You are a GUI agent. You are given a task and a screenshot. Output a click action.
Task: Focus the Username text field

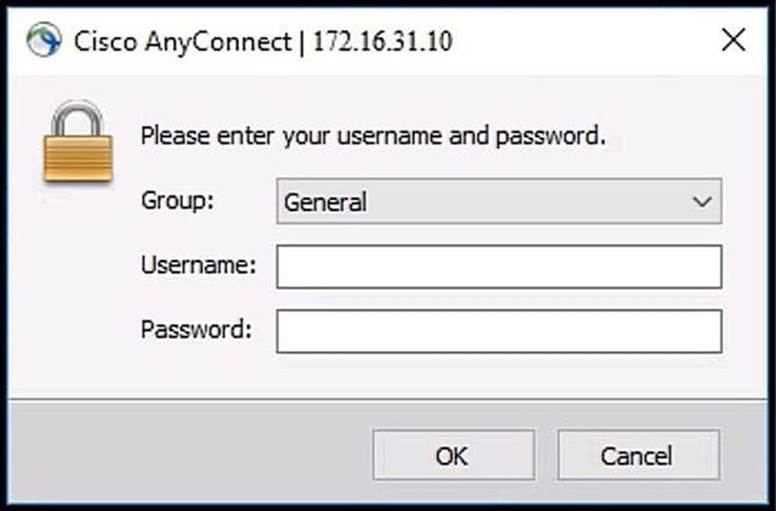coord(498,267)
